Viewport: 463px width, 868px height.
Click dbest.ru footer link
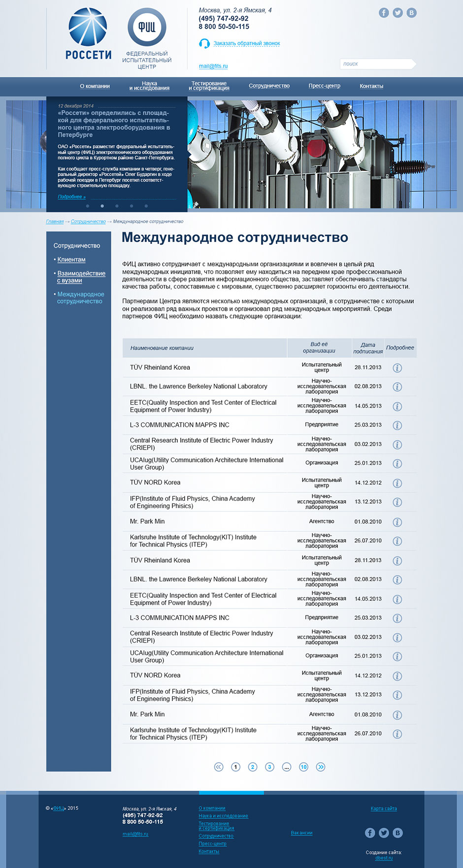pyautogui.click(x=384, y=858)
